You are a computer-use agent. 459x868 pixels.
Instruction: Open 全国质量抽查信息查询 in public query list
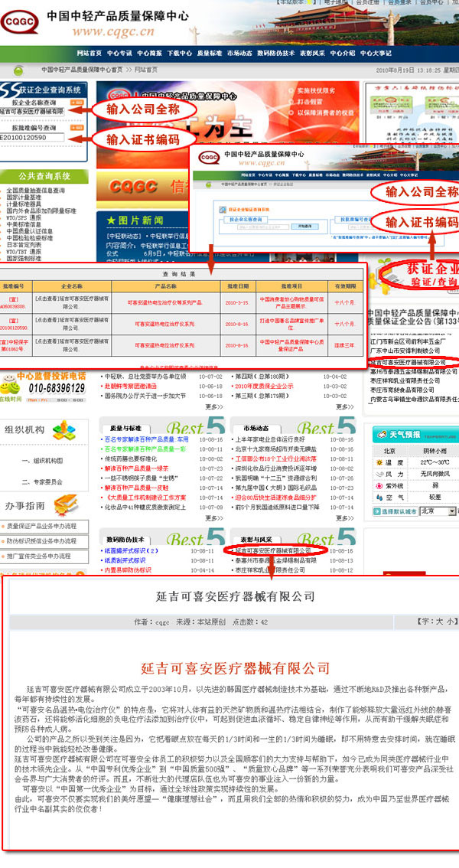(35, 191)
